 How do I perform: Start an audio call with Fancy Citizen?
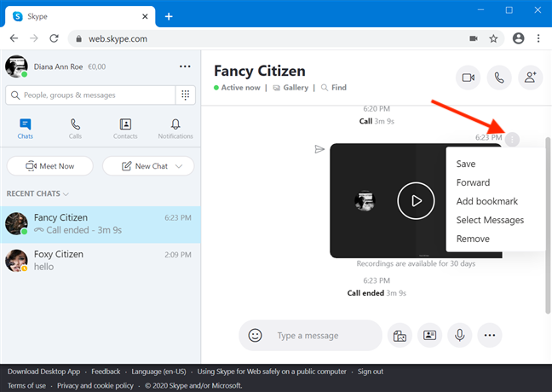(499, 78)
